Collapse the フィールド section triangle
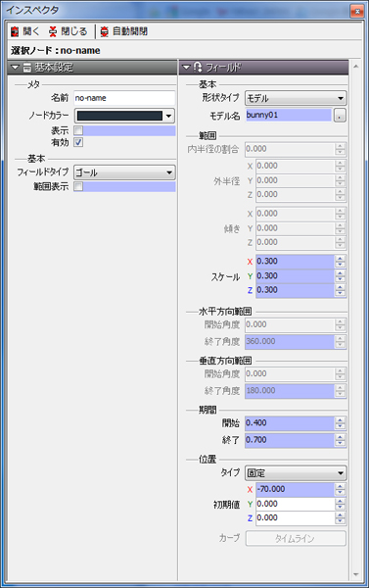 point(186,68)
